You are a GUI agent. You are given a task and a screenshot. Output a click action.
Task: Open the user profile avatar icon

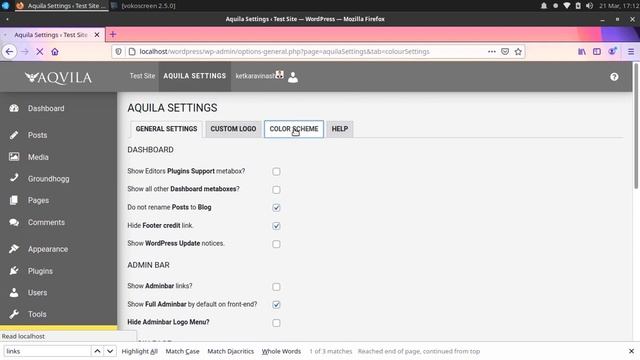293,77
